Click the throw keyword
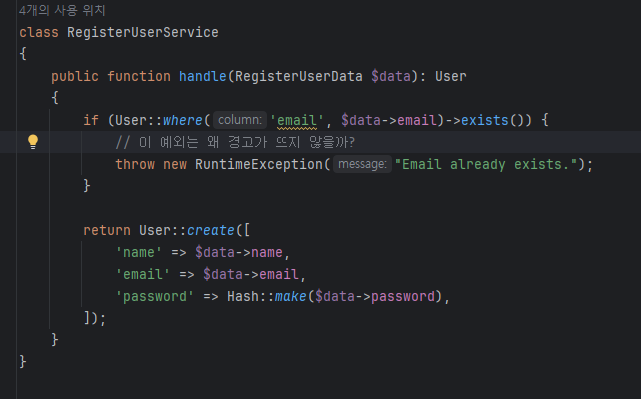The width and height of the screenshot is (641, 399). pos(135,164)
